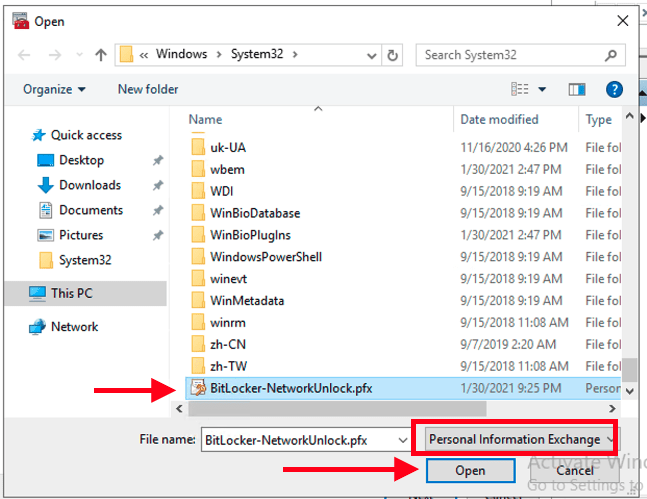This screenshot has height=499, width=647.
Task: Click the New folder button
Action: click(148, 89)
